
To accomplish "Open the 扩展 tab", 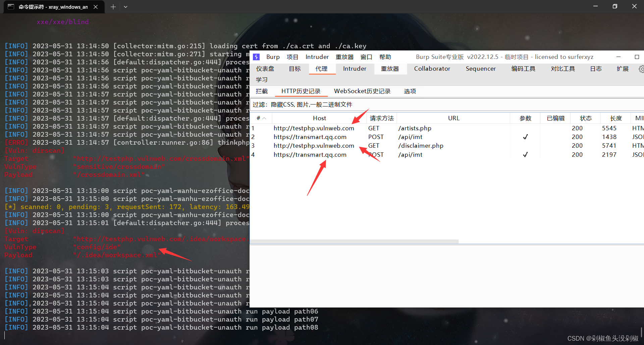I will tap(623, 69).
